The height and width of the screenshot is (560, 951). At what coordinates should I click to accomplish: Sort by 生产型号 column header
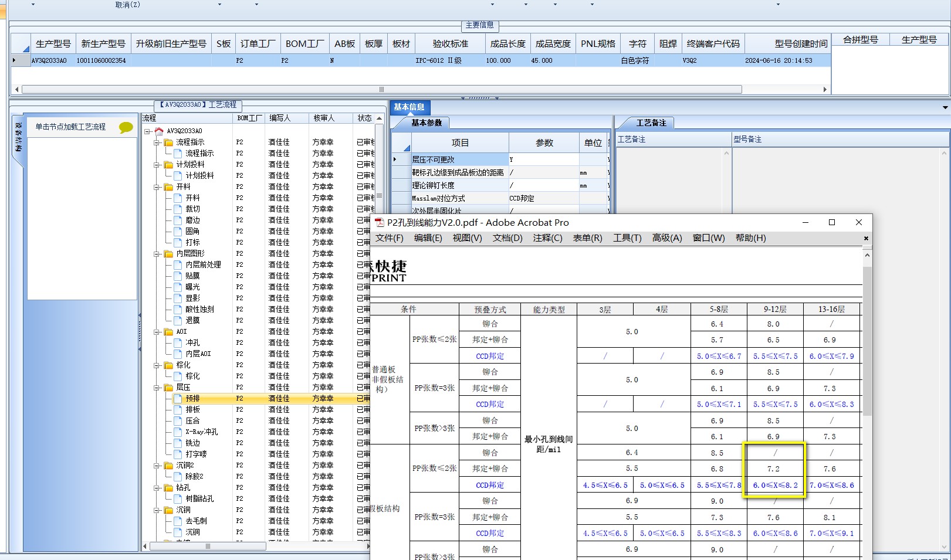point(53,43)
